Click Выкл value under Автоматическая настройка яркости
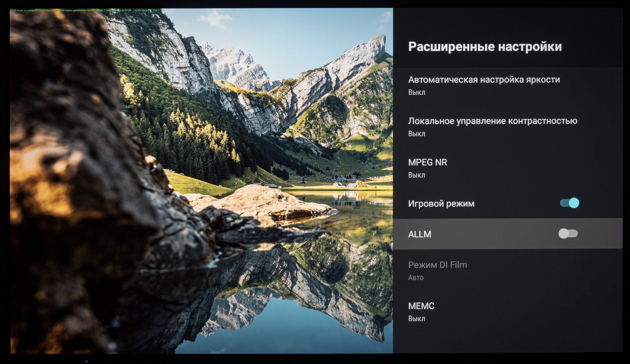630x364 pixels. [417, 92]
